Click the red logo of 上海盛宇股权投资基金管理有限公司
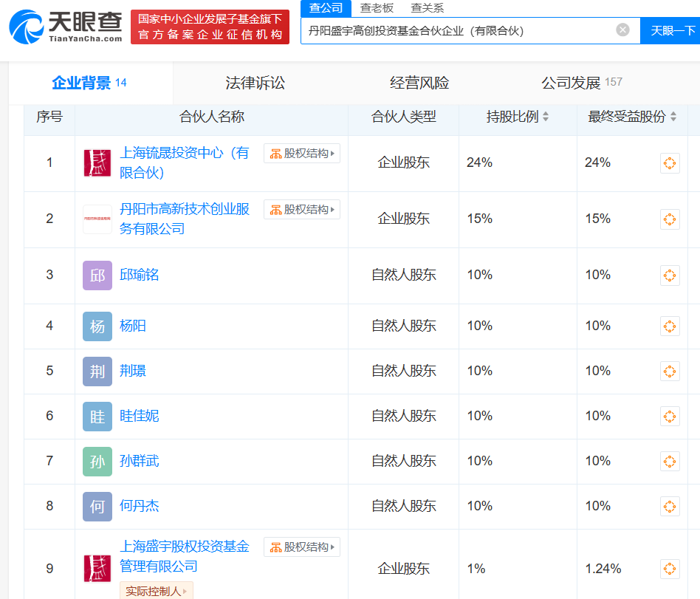Screen dimensions: 700x599 (x=97, y=569)
